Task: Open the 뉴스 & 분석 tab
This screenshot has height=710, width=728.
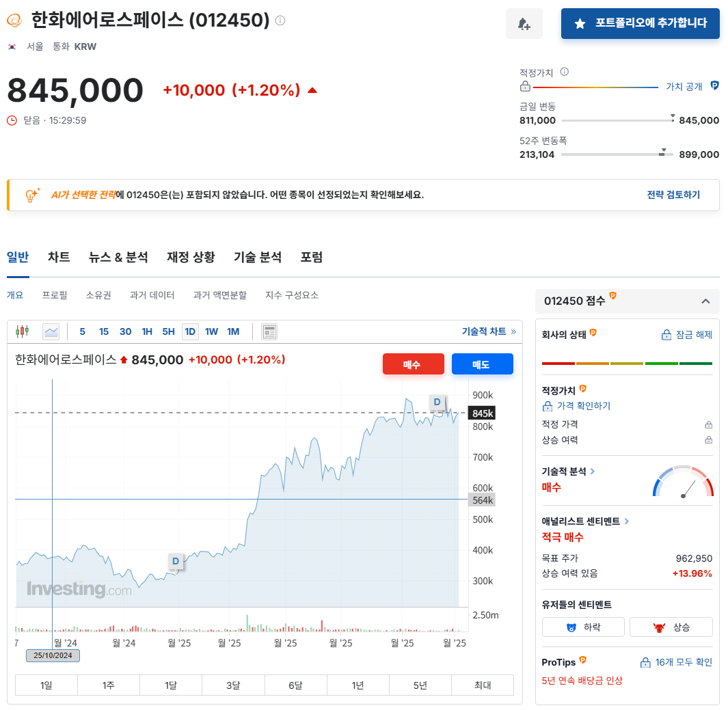Action: (118, 257)
